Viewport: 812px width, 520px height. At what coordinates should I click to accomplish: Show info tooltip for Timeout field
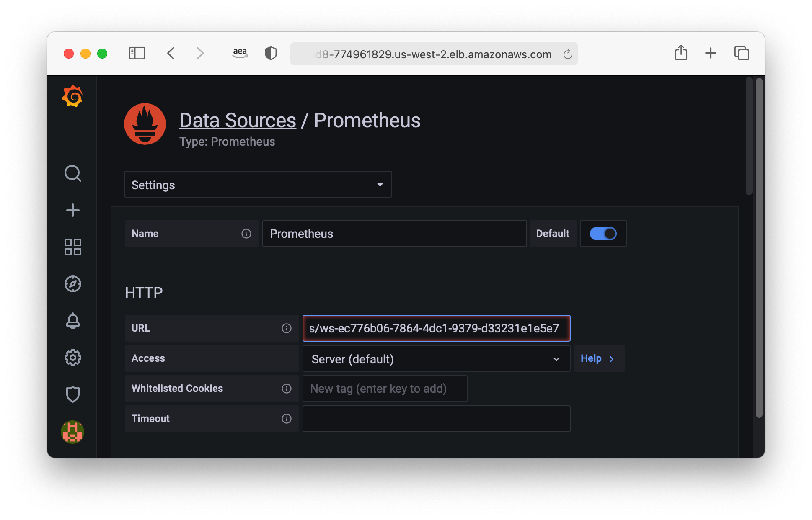(287, 419)
